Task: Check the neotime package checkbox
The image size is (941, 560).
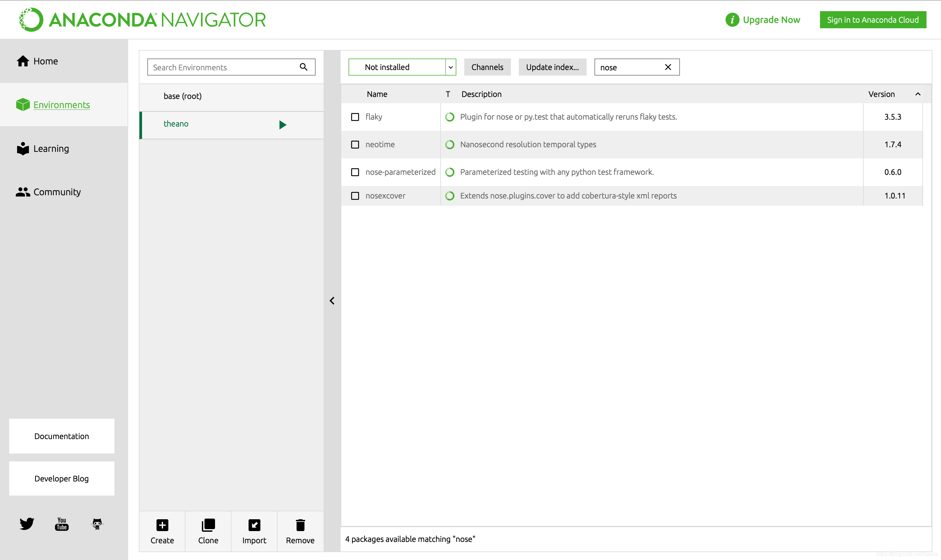Action: point(355,145)
